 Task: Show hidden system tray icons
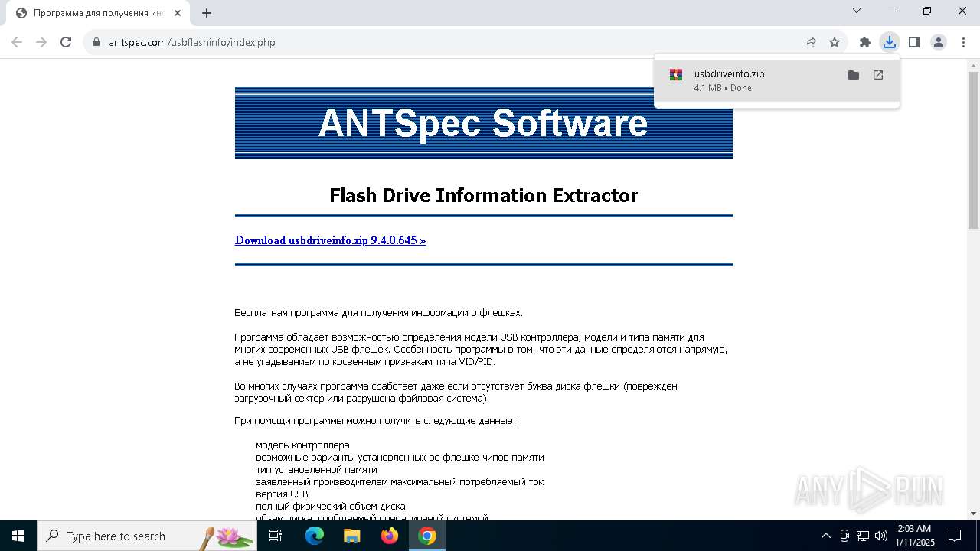coord(825,536)
